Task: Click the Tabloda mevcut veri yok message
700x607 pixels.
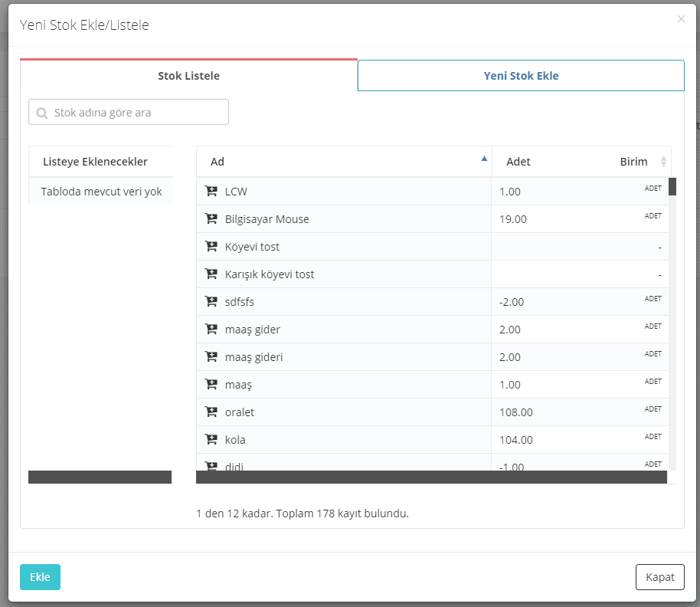Action: [101, 192]
